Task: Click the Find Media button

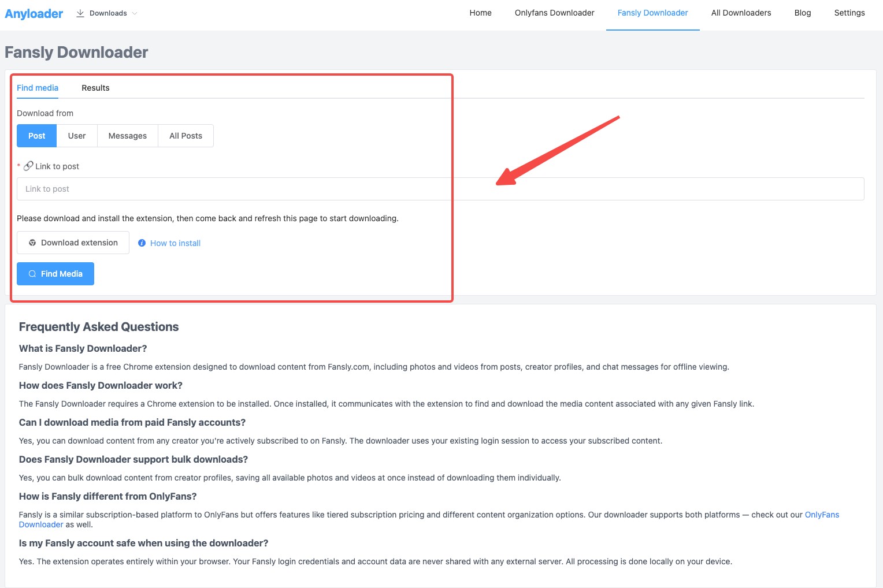Action: [x=55, y=274]
